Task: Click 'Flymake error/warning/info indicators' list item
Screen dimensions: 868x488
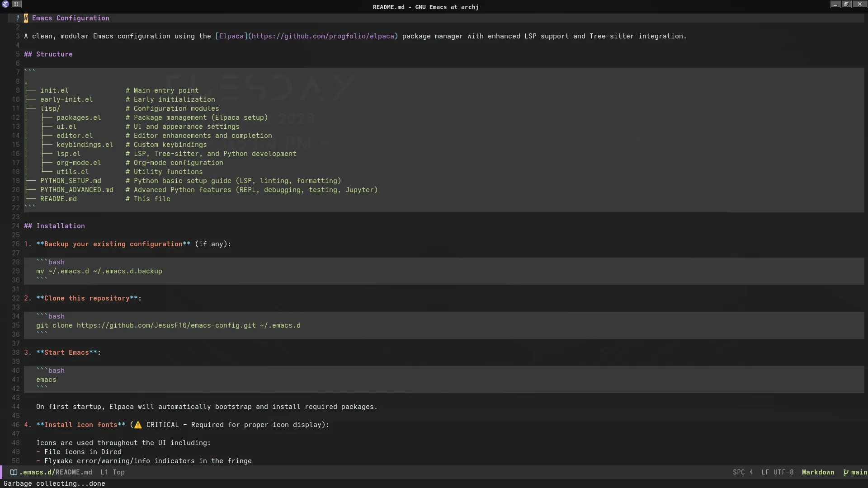Action: [x=148, y=461]
